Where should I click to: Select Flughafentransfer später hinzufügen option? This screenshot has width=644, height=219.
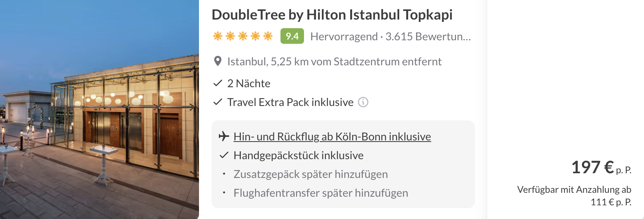321,193
